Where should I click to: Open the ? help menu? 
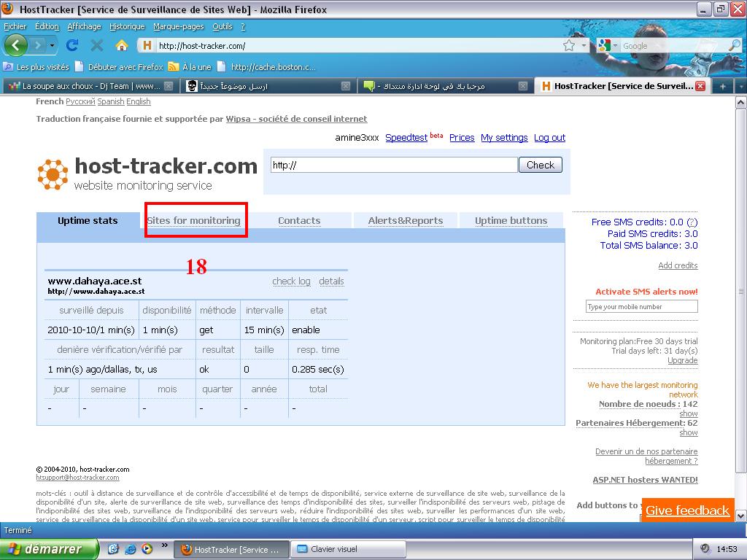243,27
